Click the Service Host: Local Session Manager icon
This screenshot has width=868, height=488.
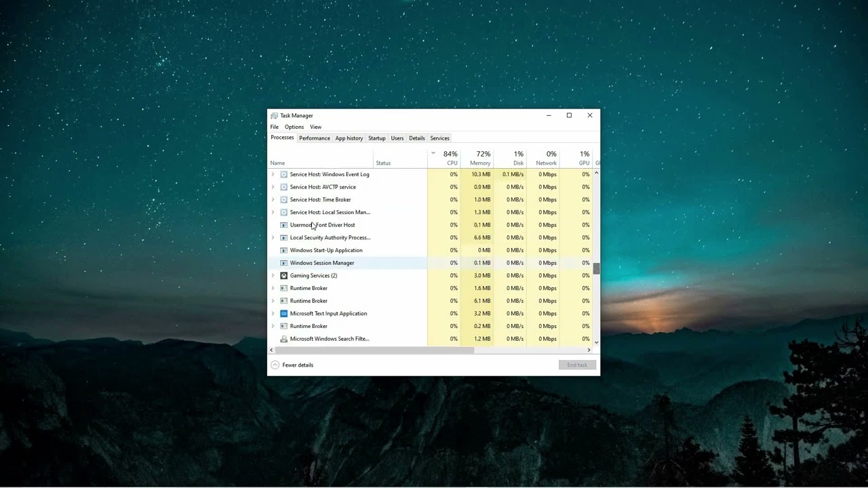[x=284, y=212]
